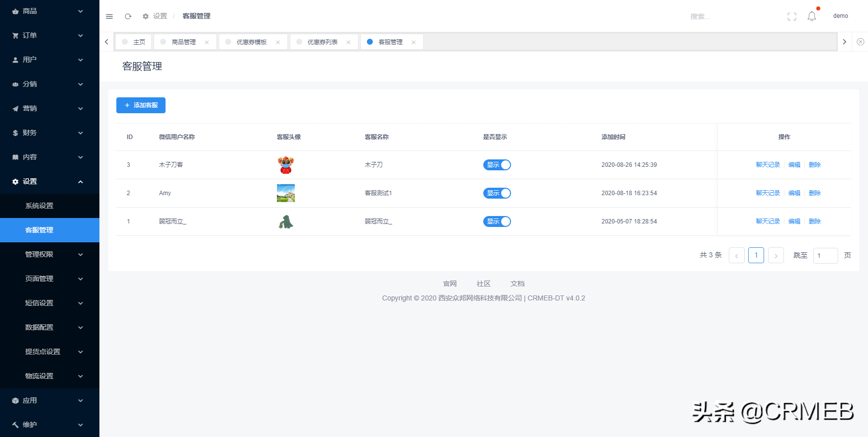Close the 优惠券模板 tab
This screenshot has width=868, height=437.
pos(278,42)
